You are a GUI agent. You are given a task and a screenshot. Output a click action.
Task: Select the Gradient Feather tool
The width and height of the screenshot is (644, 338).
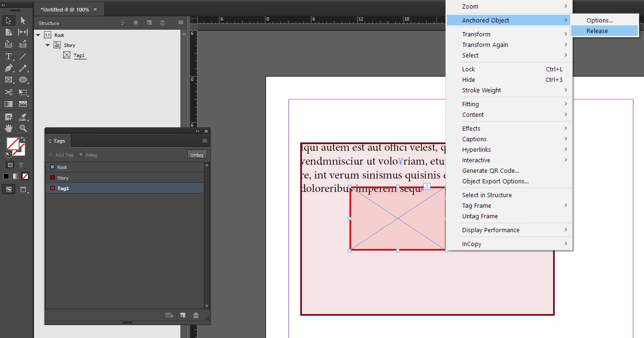click(x=23, y=104)
